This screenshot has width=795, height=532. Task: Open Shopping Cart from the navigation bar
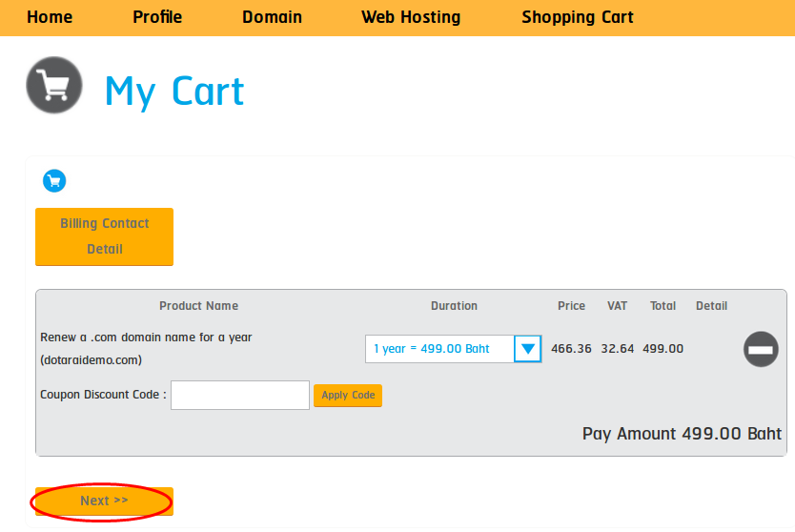[578, 17]
